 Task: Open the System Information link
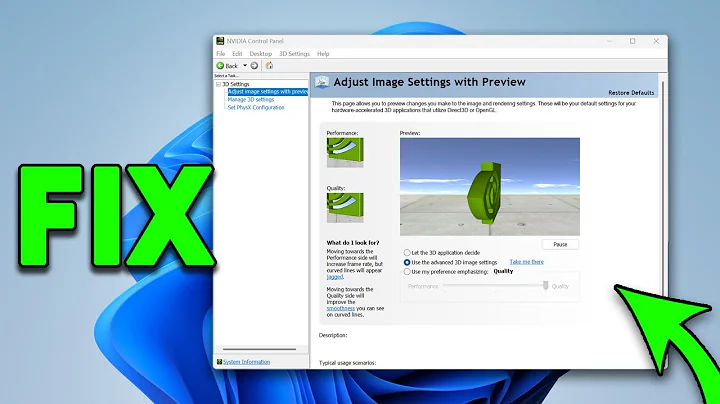point(247,362)
